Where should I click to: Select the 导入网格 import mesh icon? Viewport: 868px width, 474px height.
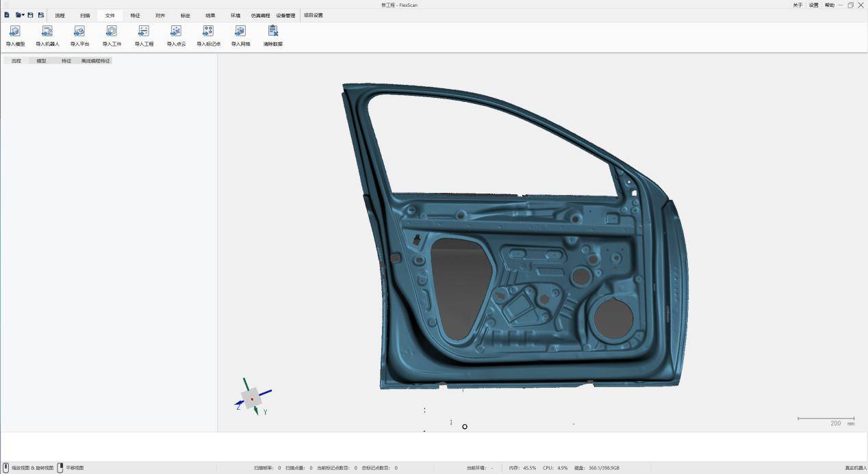point(240,34)
